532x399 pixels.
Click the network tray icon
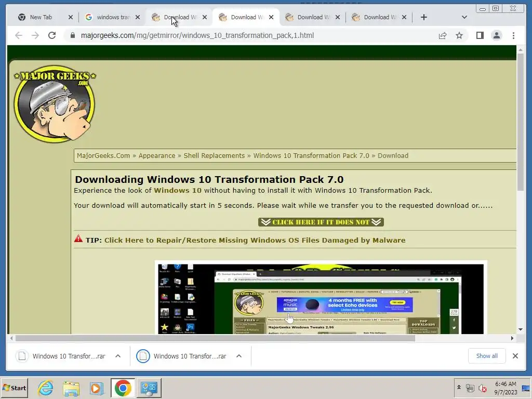[x=470, y=388]
